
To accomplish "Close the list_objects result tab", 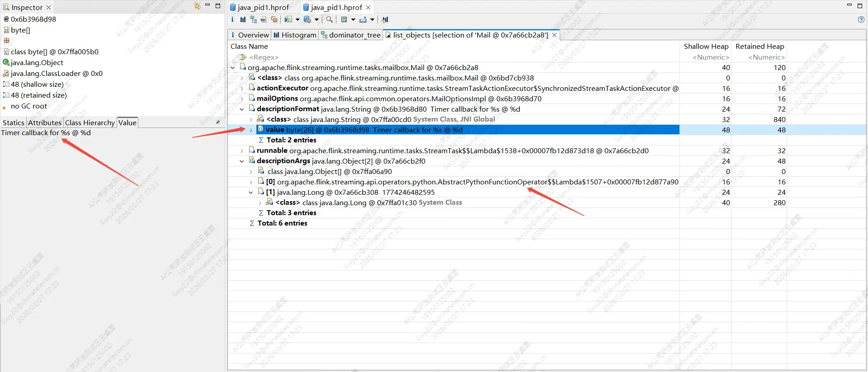I will pyautogui.click(x=554, y=35).
